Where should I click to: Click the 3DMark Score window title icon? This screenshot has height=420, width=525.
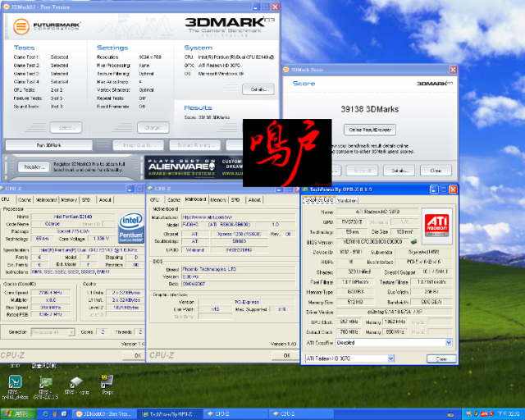tap(286, 70)
